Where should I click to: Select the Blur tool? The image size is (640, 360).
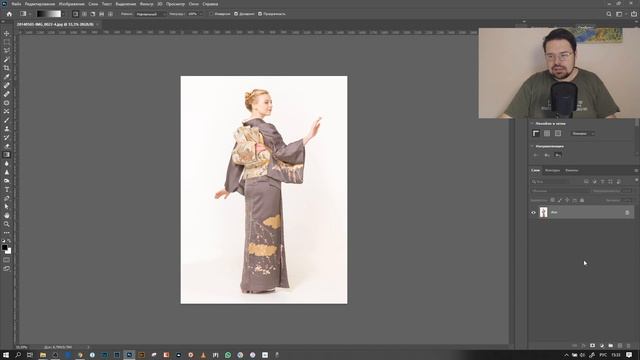(x=7, y=163)
